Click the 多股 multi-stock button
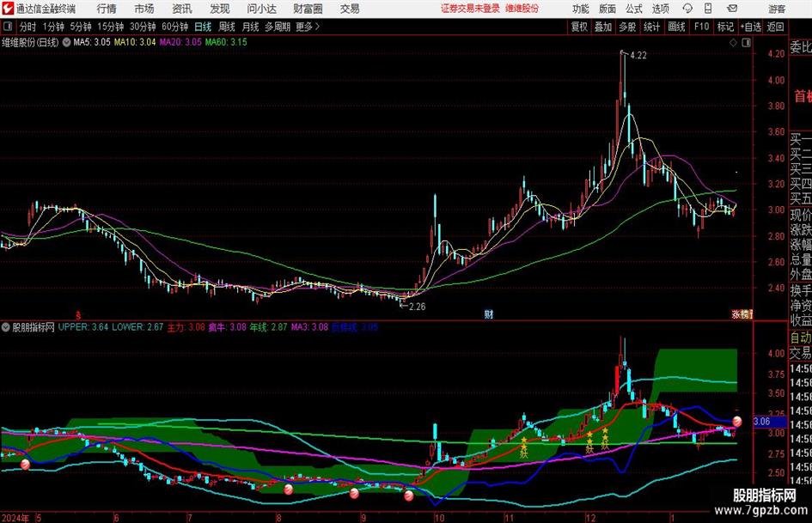Image resolution: width=812 pixels, height=523 pixels. pos(627,27)
